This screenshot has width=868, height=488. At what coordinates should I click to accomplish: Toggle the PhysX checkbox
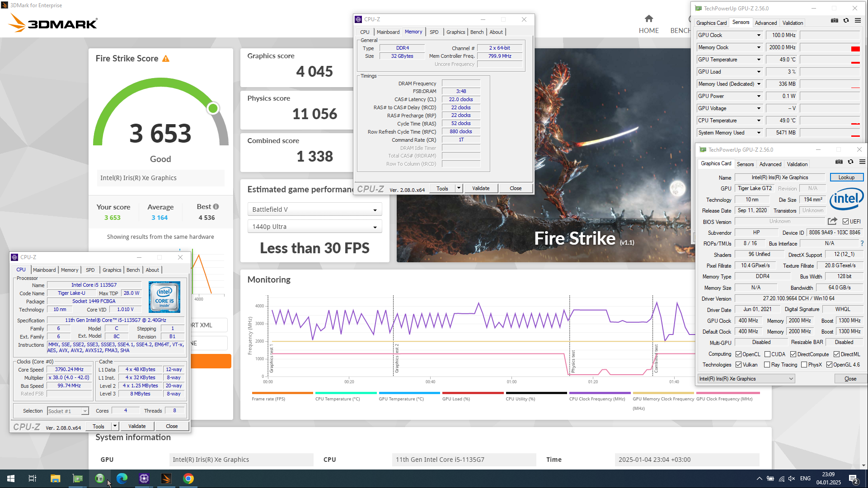point(804,365)
